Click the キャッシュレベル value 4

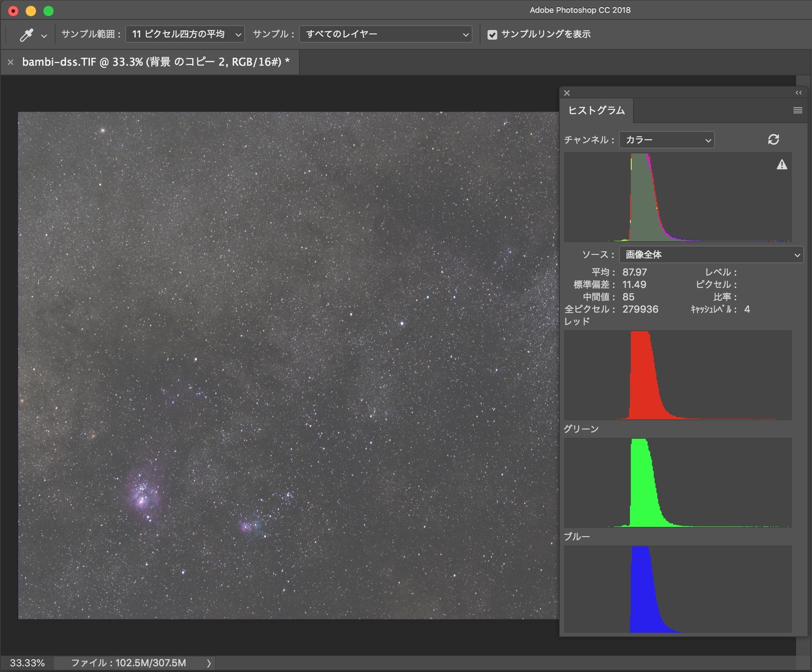pos(747,309)
